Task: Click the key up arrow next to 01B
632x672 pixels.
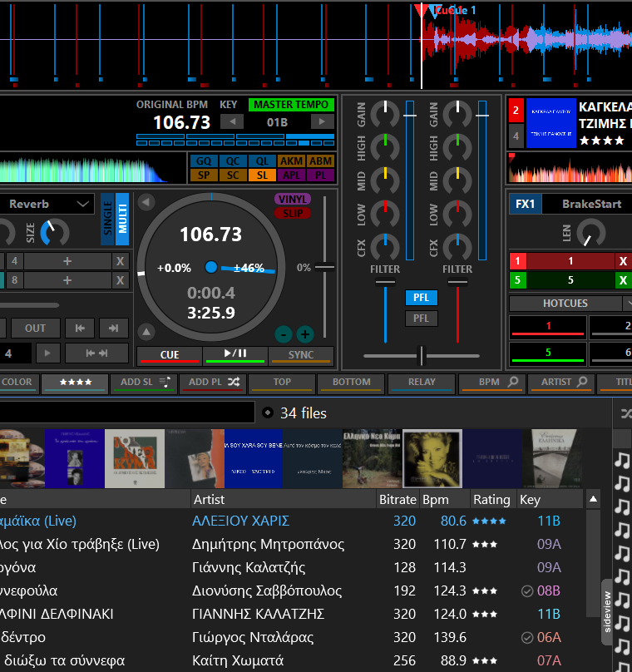Action: [322, 122]
